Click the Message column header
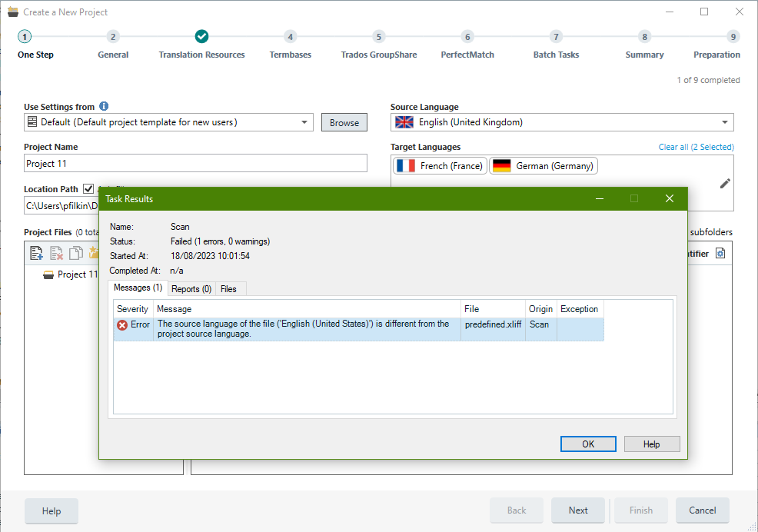The image size is (758, 532). tap(307, 309)
